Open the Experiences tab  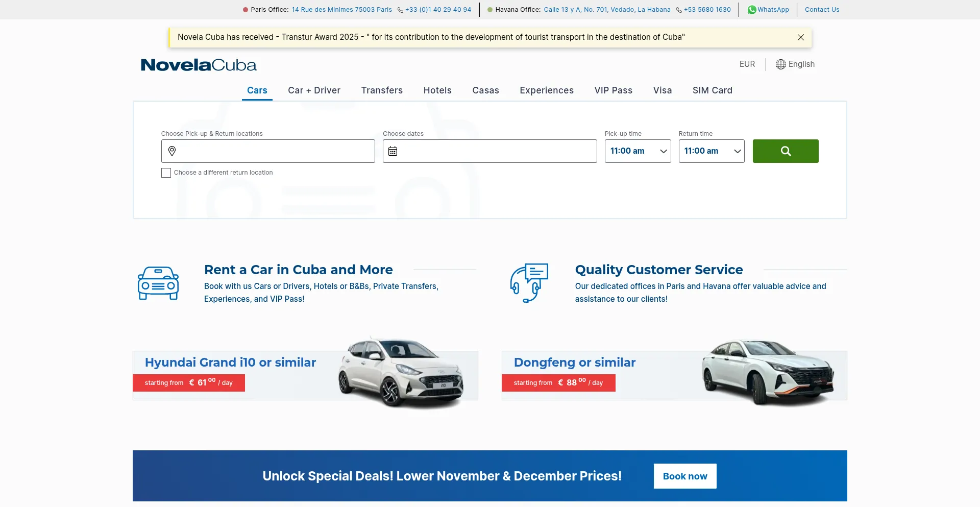tap(546, 90)
